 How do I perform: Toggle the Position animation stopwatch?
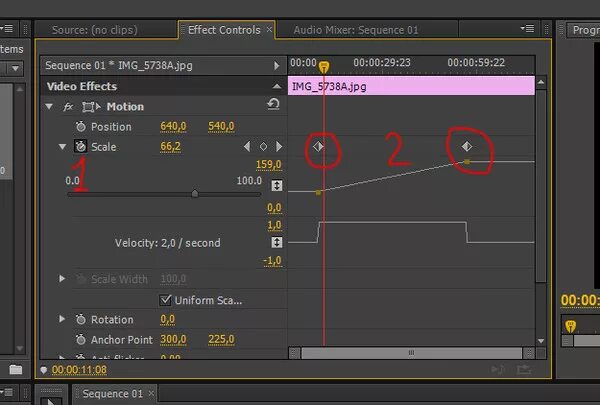[80, 126]
